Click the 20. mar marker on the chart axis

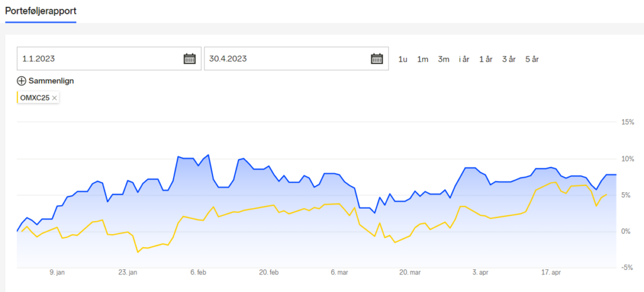pos(409,273)
